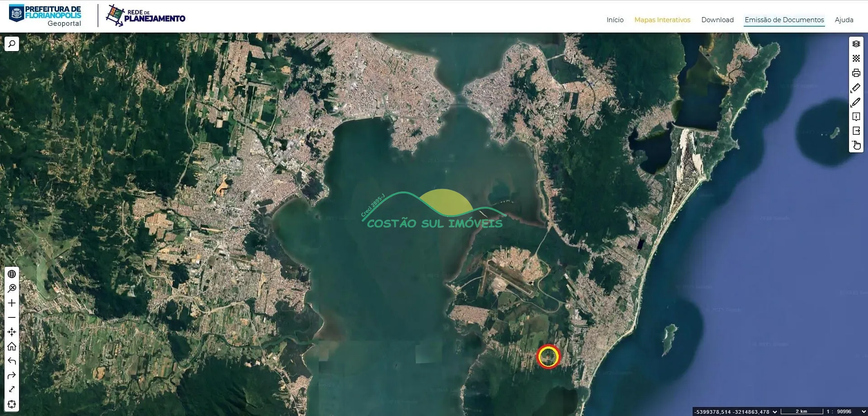Click the diagonal double-arrow icon
868x416 pixels.
12,389
